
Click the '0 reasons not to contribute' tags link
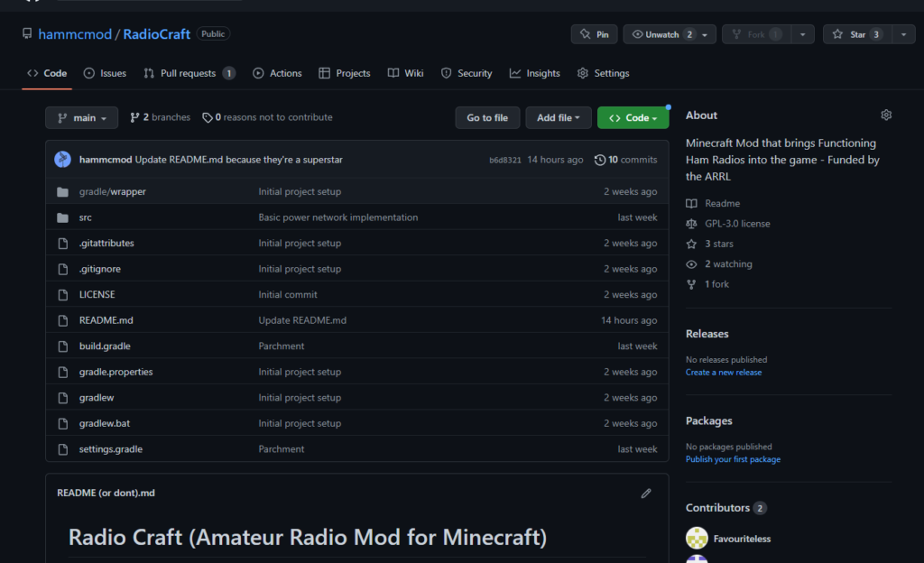pyautogui.click(x=267, y=117)
